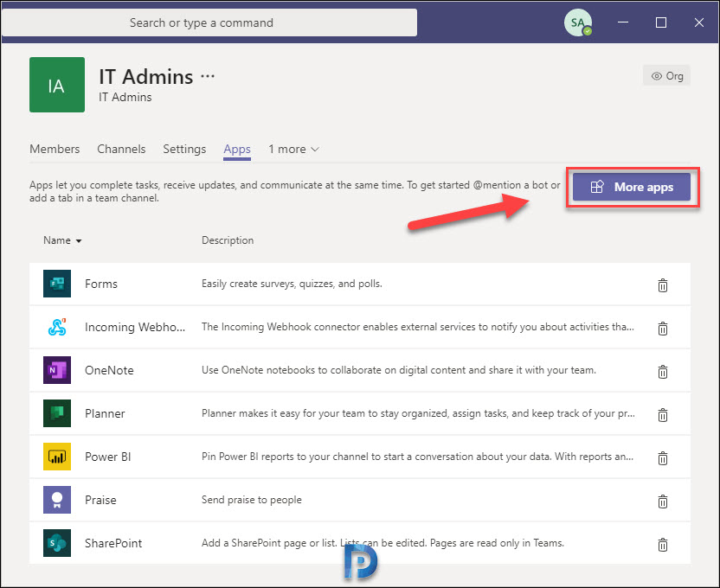Focus the Search or type a command box
Image resolution: width=720 pixels, height=588 pixels.
(209, 22)
